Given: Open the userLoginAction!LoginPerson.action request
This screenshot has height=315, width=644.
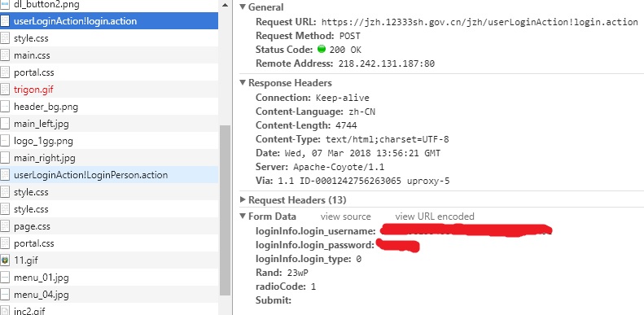Looking at the screenshot, I should 109,175.
